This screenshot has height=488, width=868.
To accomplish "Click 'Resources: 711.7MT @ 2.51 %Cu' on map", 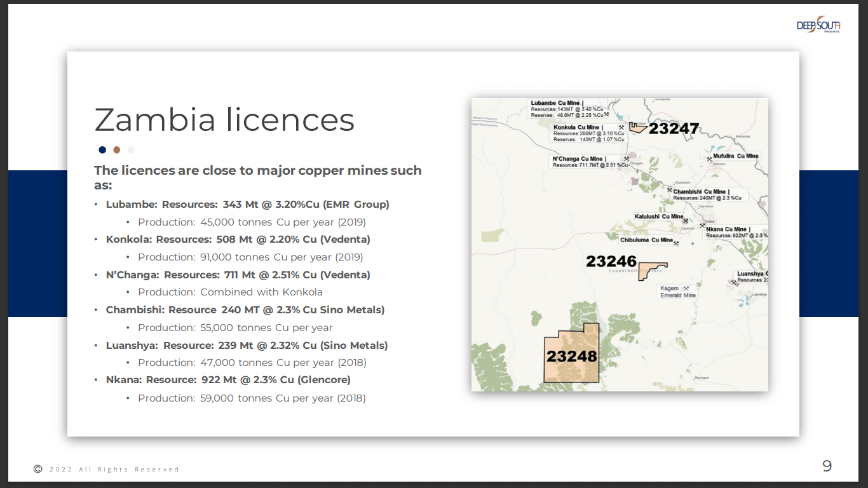I will 590,165.
